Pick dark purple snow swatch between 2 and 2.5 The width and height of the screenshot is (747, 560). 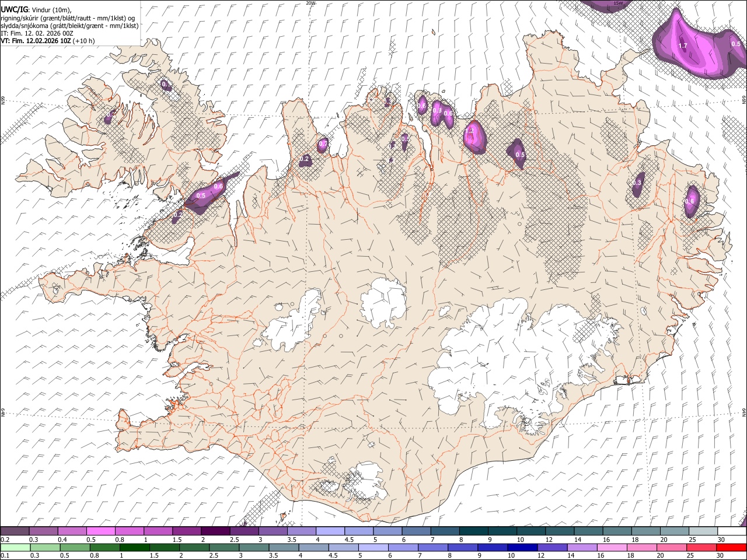pos(215,531)
